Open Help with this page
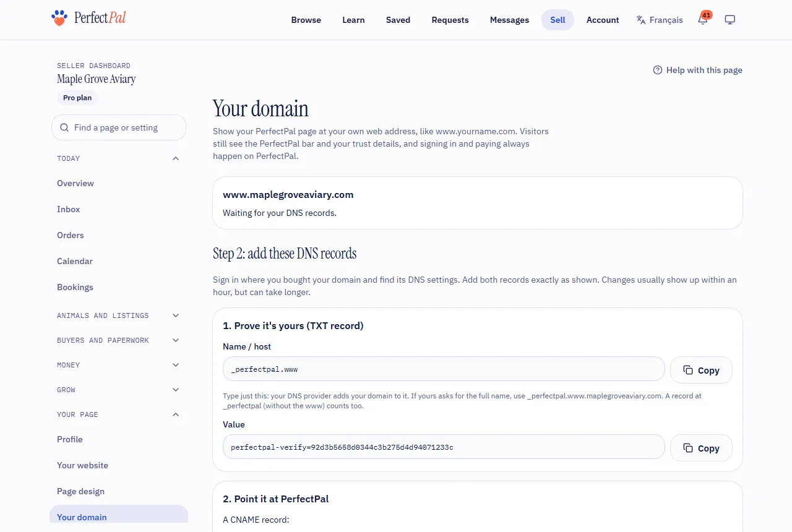Image resolution: width=792 pixels, height=532 pixels. (697, 70)
